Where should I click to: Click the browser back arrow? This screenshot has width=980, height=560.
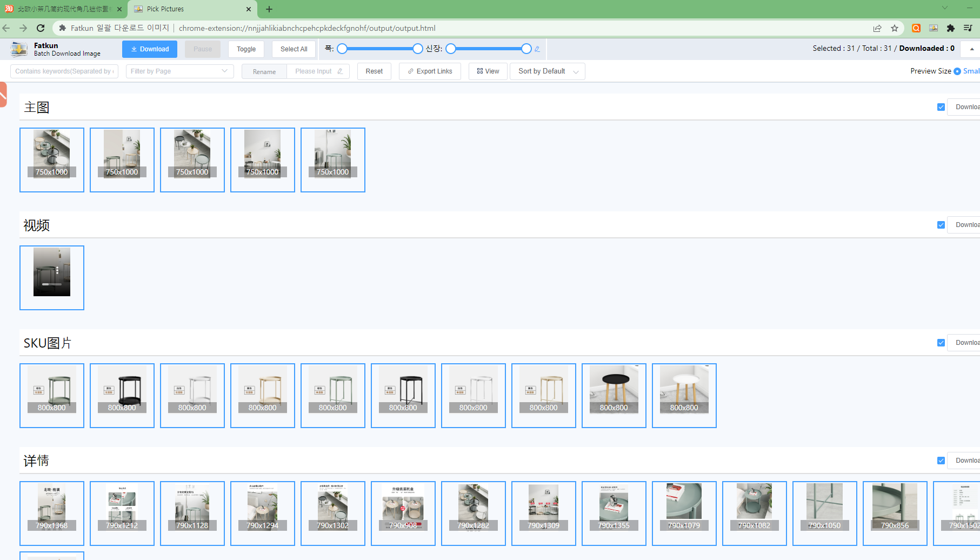tap(6, 28)
